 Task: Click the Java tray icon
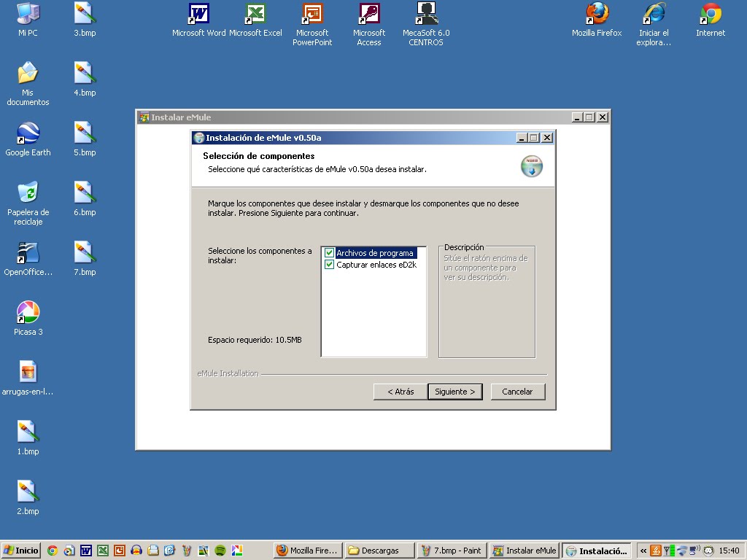[x=656, y=551]
